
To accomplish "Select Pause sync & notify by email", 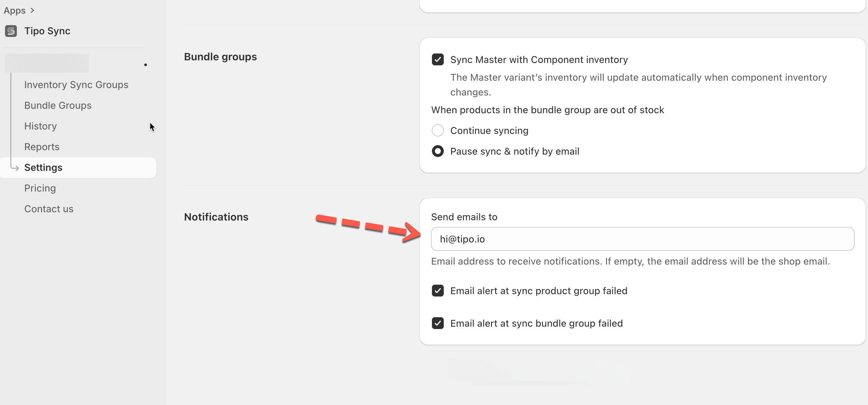I will (438, 151).
